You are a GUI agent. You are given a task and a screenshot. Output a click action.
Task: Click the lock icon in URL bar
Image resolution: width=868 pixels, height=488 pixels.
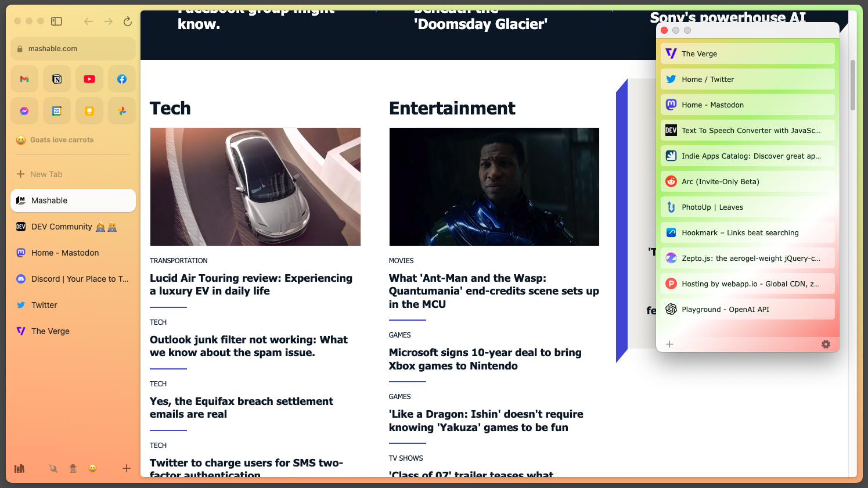coord(20,49)
